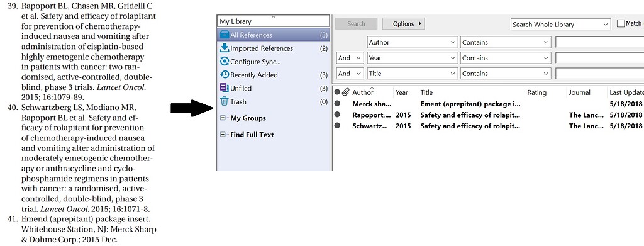Click the Title search text field
The width and height of the screenshot is (644, 246).
click(x=599, y=74)
